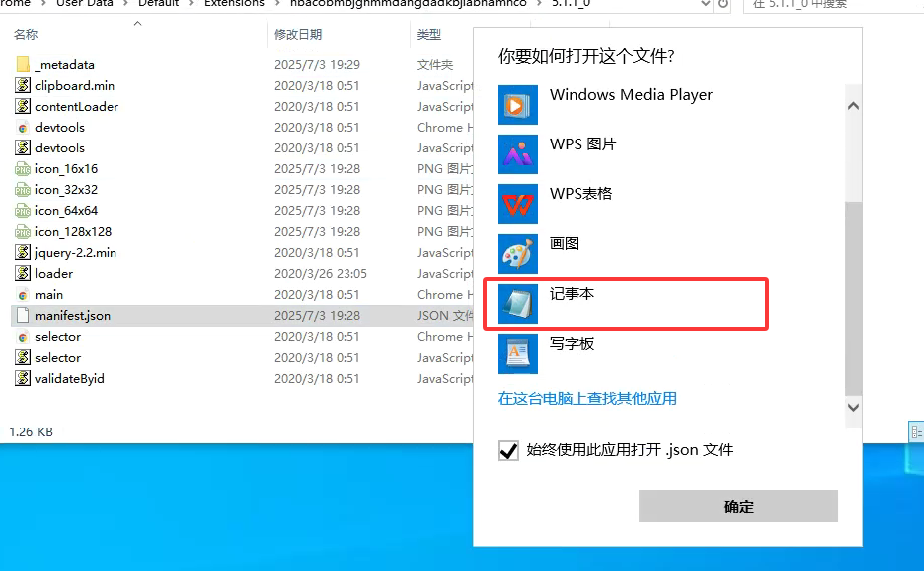Screen dimensions: 924x571
Task: Select the manifest.json file name
Action: tap(73, 316)
